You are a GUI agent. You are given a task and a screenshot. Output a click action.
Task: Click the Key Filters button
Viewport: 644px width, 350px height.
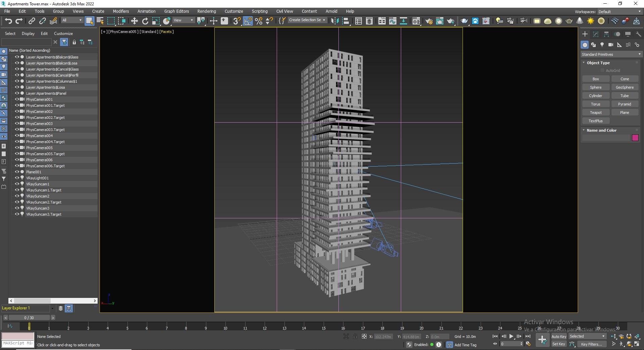coord(591,344)
